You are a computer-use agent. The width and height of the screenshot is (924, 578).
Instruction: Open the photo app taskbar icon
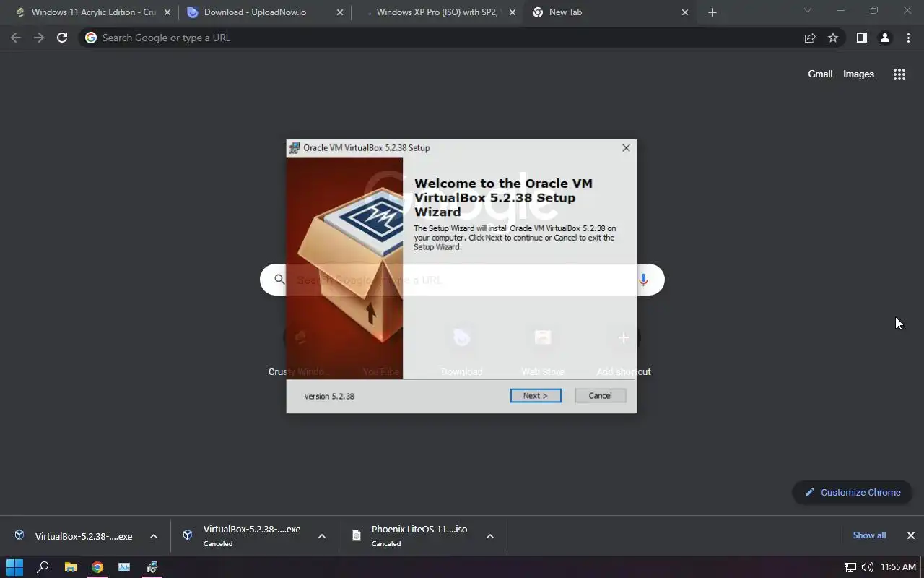125,567
